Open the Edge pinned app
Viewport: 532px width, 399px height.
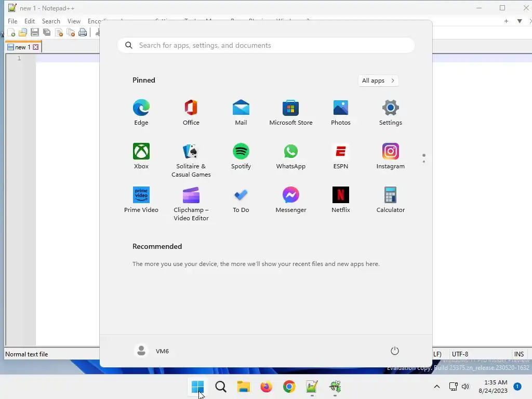(x=141, y=113)
